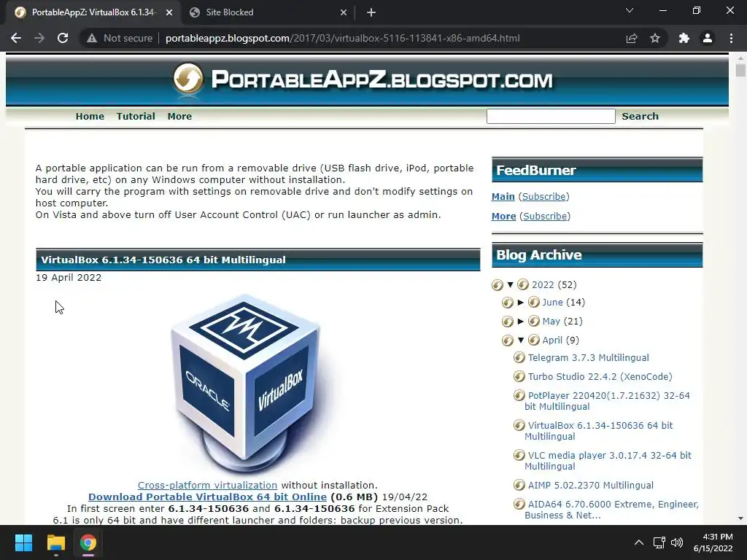Open Telegram 3.7.3 Multilingual post

click(589, 357)
